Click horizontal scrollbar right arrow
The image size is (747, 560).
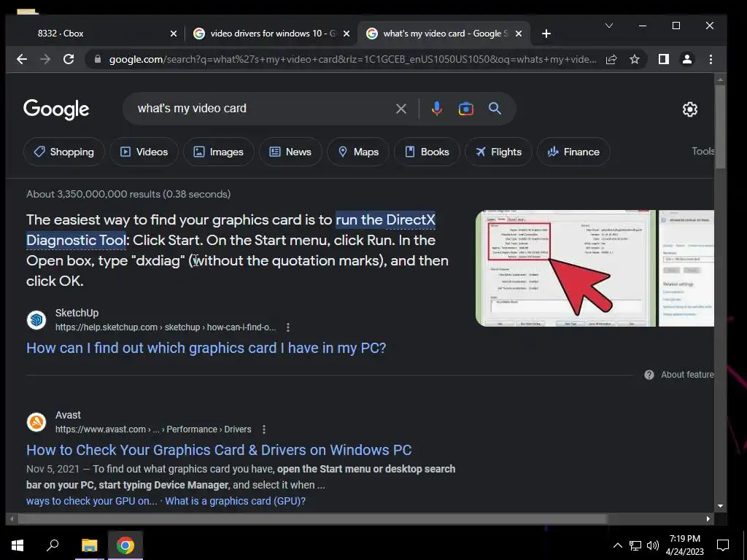point(708,518)
